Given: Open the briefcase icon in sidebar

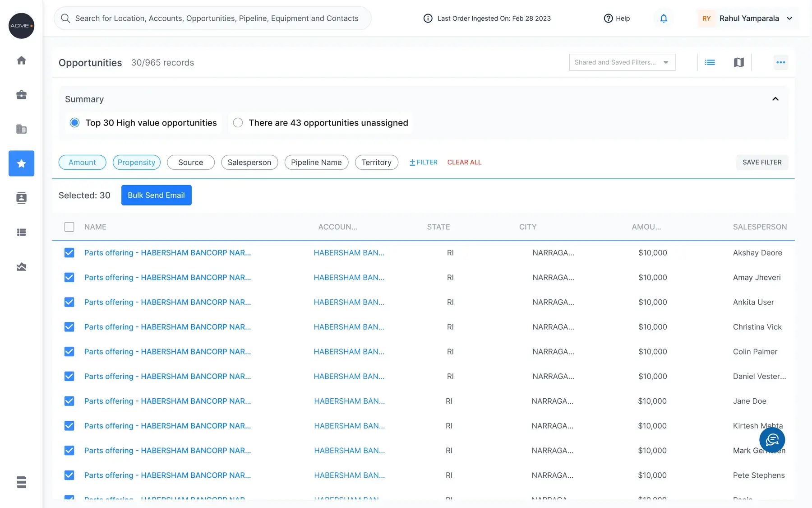Looking at the screenshot, I should [x=21, y=95].
